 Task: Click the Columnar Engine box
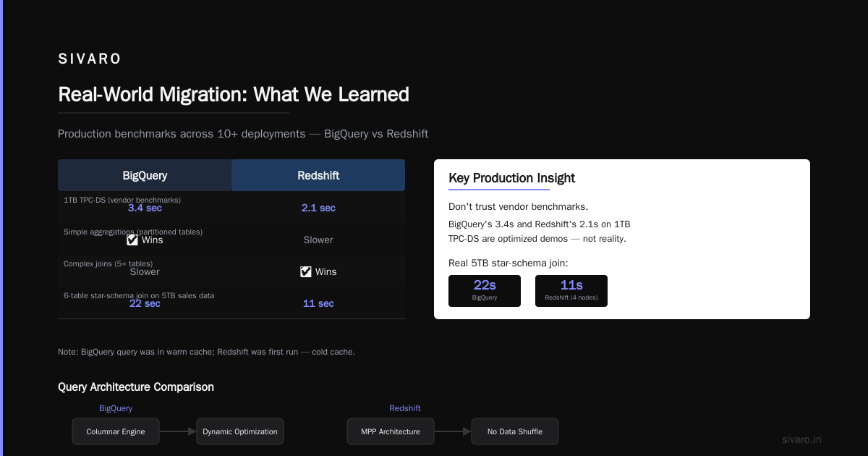(x=116, y=431)
